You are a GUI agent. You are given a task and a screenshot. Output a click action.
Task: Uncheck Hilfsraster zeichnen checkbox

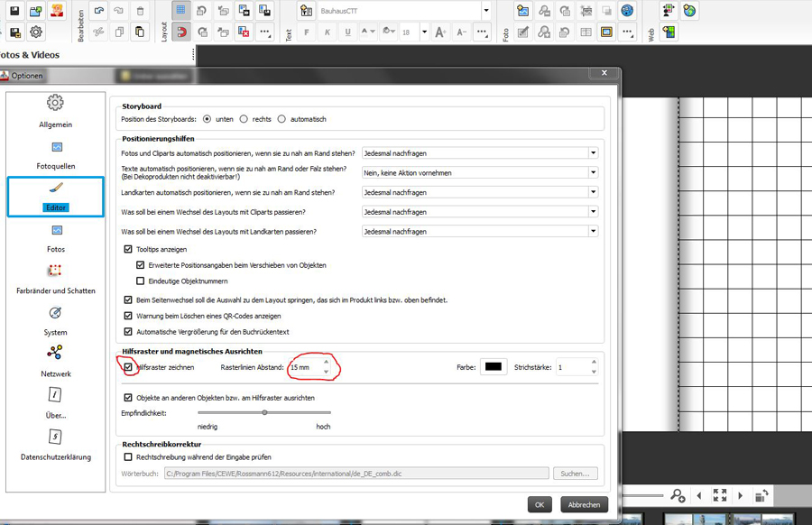tap(128, 367)
